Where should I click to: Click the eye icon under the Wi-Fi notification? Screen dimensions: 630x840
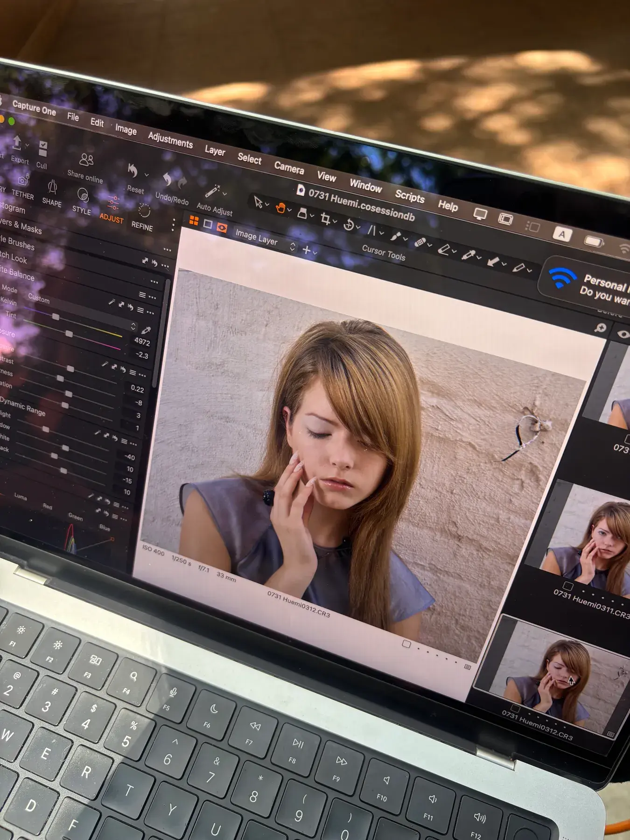tap(623, 334)
